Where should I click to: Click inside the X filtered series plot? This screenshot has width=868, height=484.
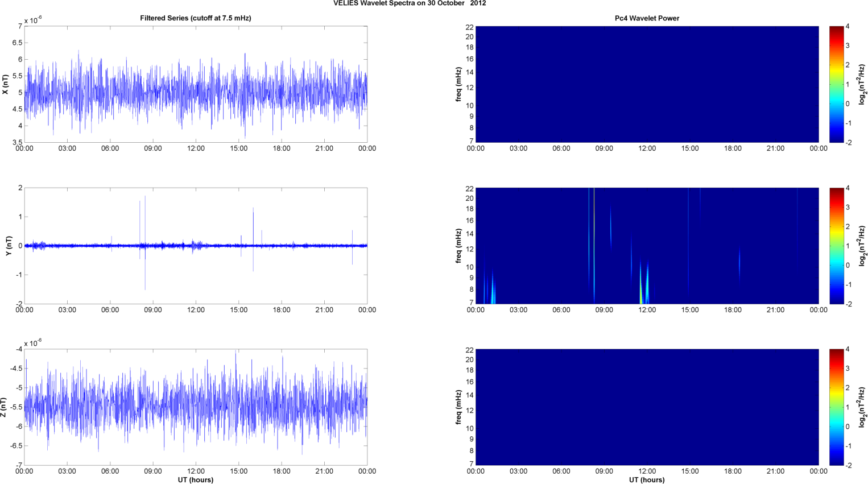pyautogui.click(x=196, y=84)
